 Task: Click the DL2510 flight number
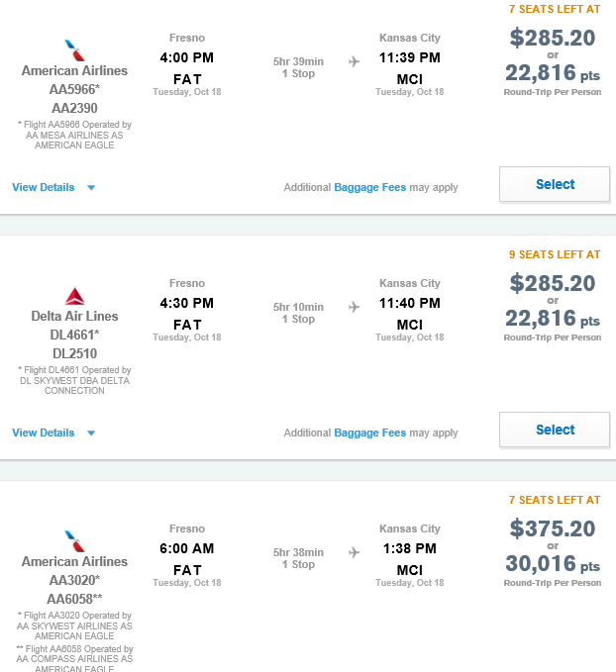(74, 353)
